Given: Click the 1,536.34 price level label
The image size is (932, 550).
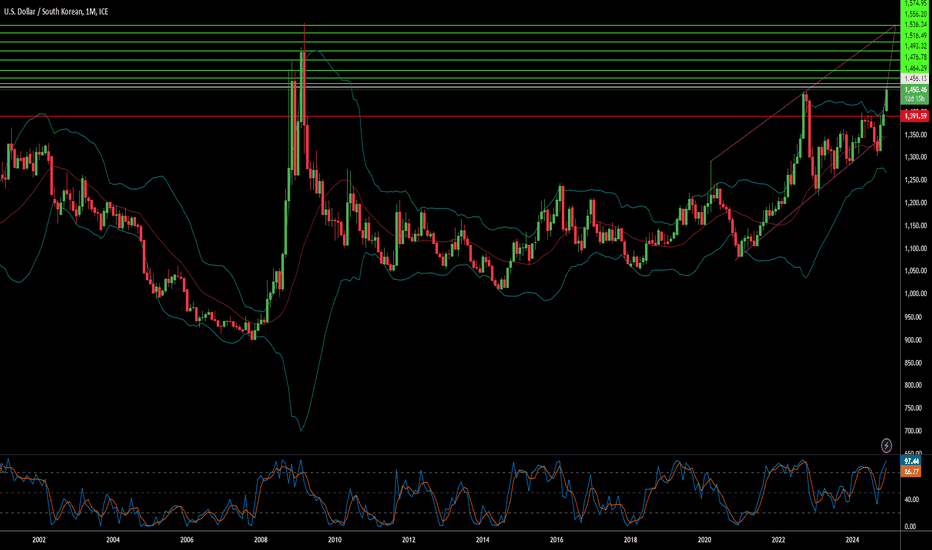Looking at the screenshot, I should tap(915, 24).
